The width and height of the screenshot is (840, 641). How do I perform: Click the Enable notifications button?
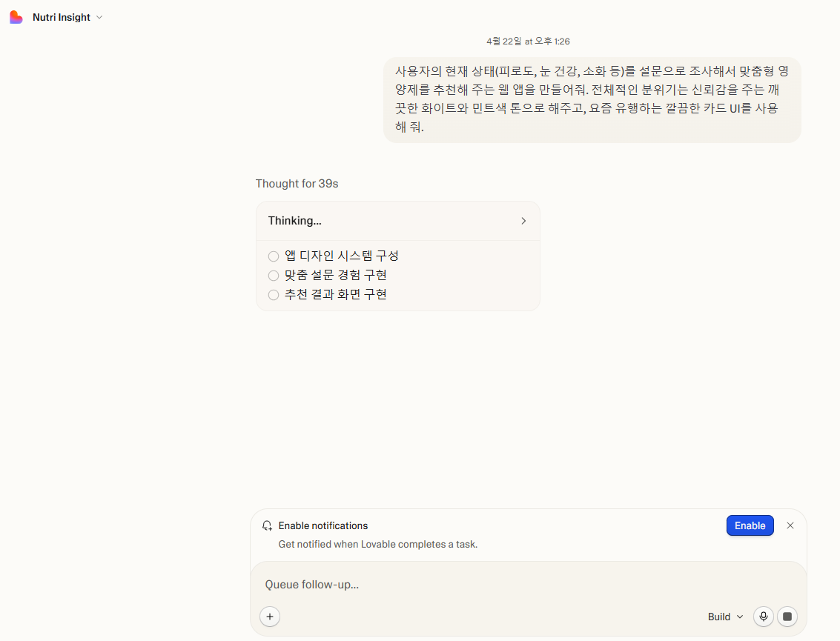750,525
